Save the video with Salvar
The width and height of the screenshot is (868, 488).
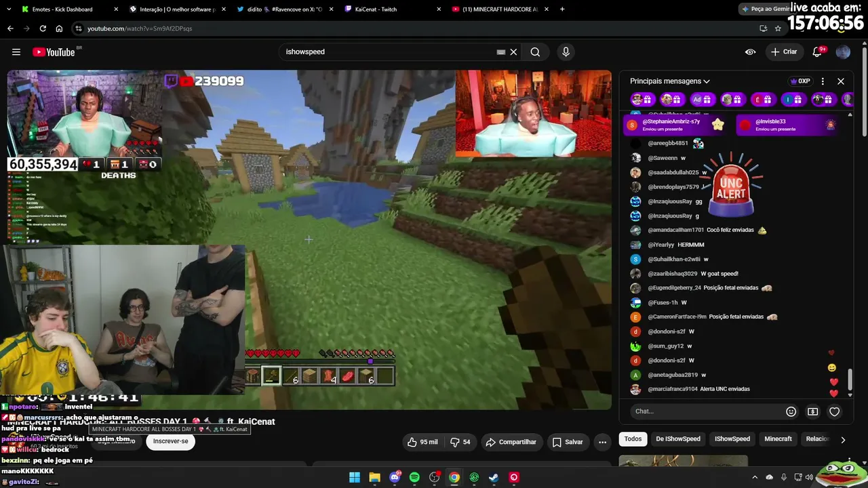[568, 442]
